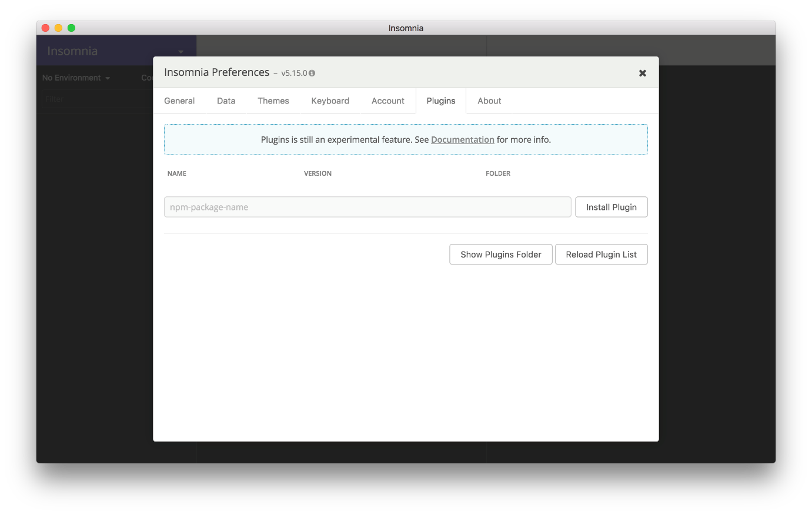
Task: Switch to the About tab
Action: tap(489, 101)
